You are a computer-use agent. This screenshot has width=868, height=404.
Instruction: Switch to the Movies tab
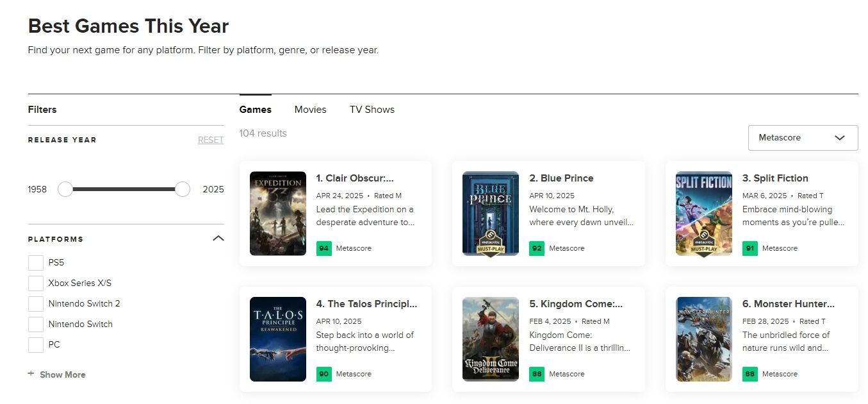tap(310, 110)
